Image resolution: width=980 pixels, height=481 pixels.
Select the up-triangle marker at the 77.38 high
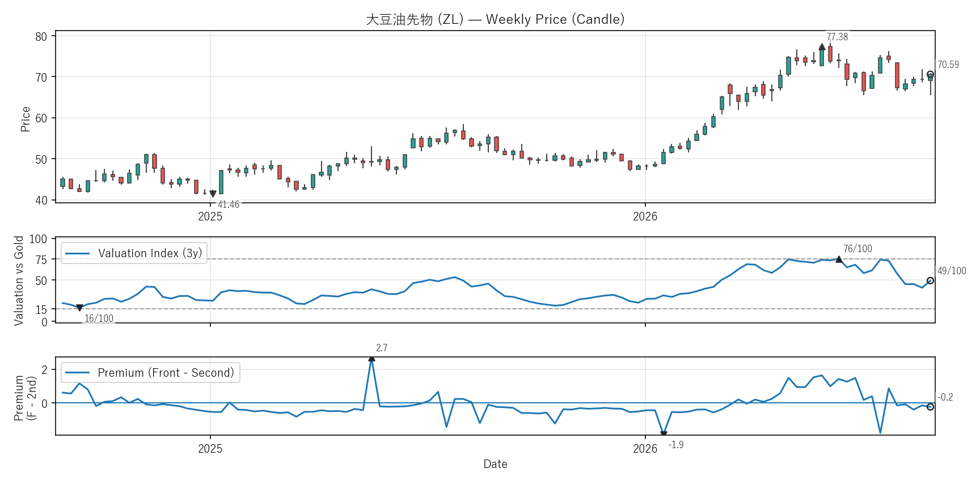822,47
